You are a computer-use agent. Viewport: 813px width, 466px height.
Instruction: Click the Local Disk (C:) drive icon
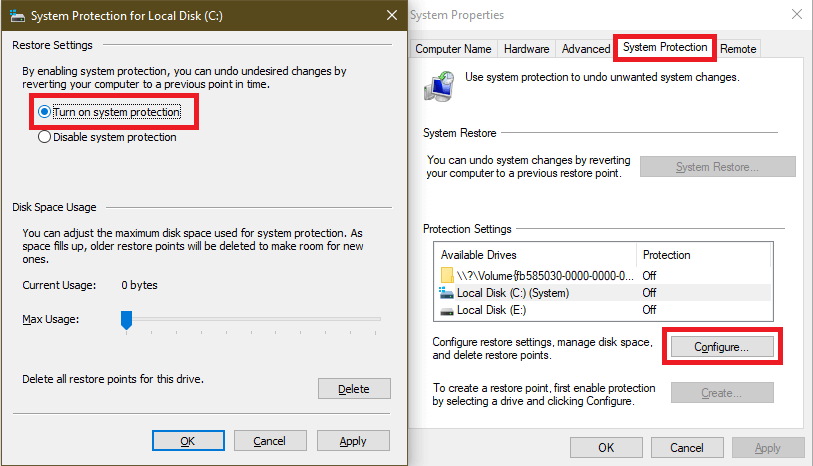click(446, 293)
